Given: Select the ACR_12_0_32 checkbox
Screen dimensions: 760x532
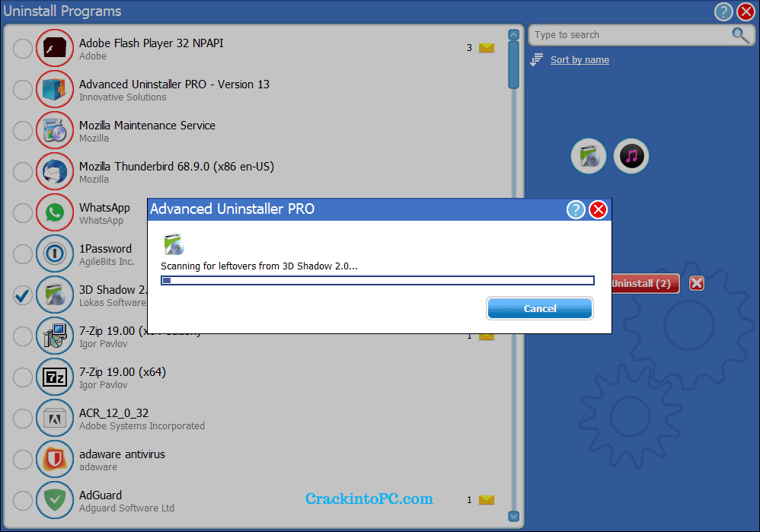Looking at the screenshot, I should tap(23, 418).
